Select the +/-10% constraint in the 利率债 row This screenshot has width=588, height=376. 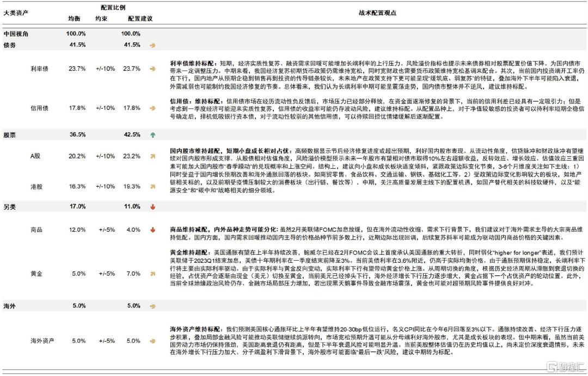point(106,69)
